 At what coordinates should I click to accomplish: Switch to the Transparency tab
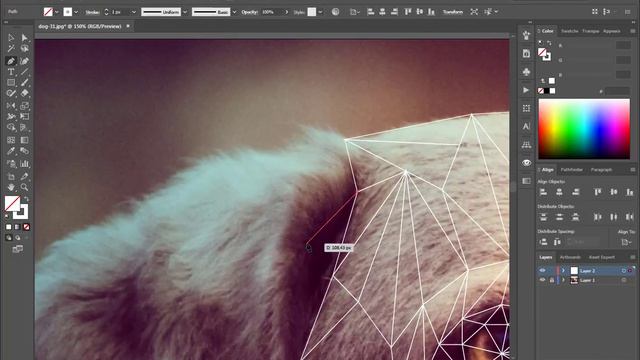pyautogui.click(x=591, y=31)
